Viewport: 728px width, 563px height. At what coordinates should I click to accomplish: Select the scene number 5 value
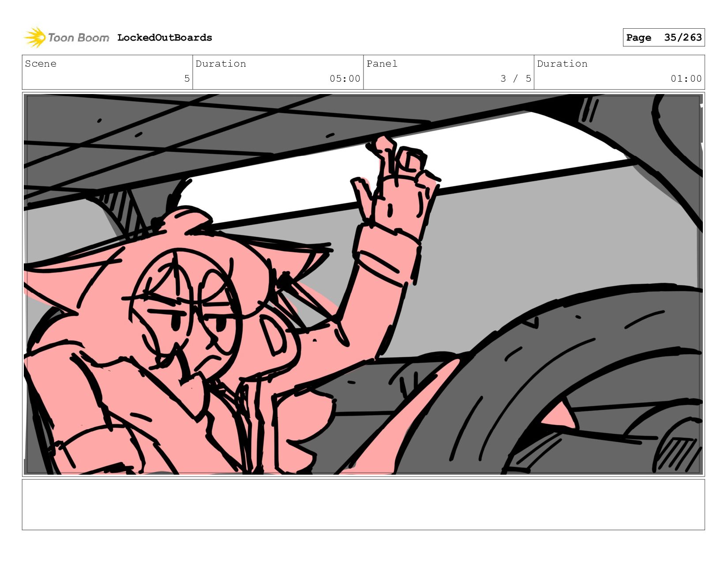[x=187, y=79]
